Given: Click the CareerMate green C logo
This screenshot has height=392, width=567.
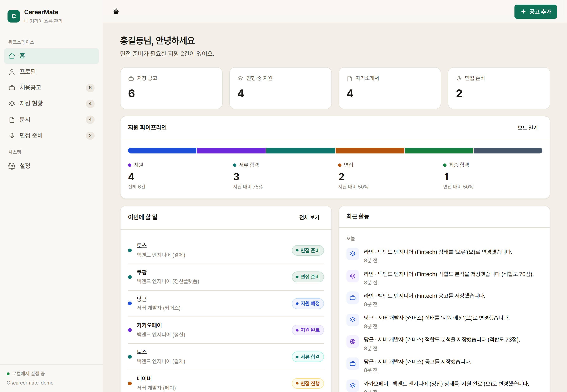Looking at the screenshot, I should coord(14,16).
